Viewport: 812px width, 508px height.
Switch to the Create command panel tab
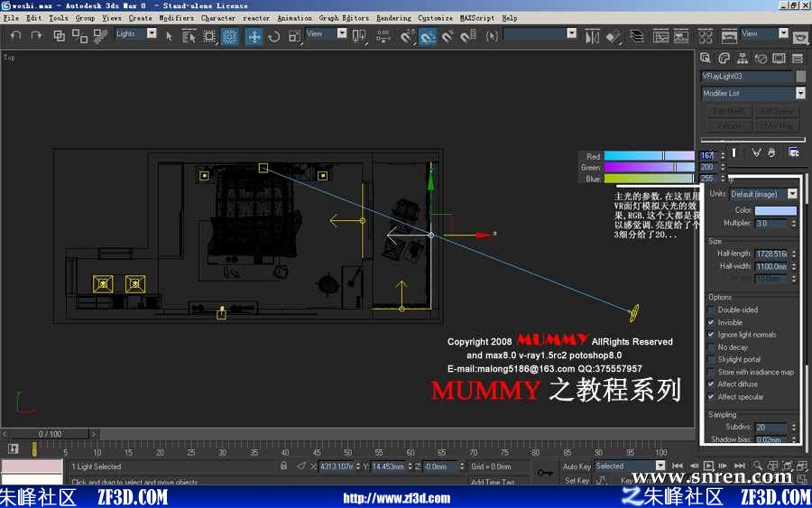point(705,58)
